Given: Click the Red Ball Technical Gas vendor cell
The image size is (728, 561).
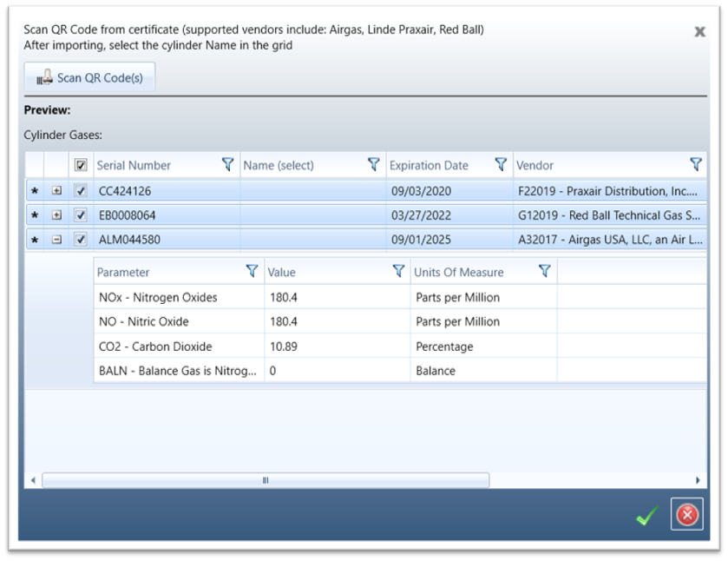Looking at the screenshot, I should coord(609,215).
